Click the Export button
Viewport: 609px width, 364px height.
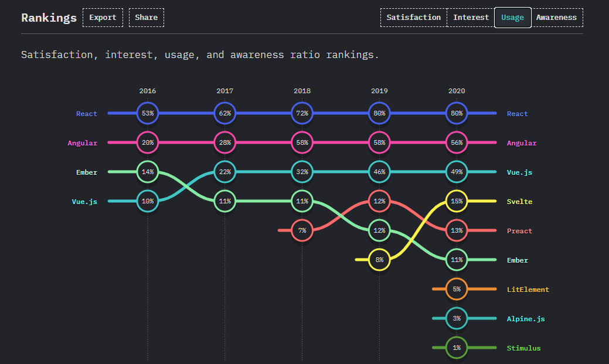pos(103,18)
